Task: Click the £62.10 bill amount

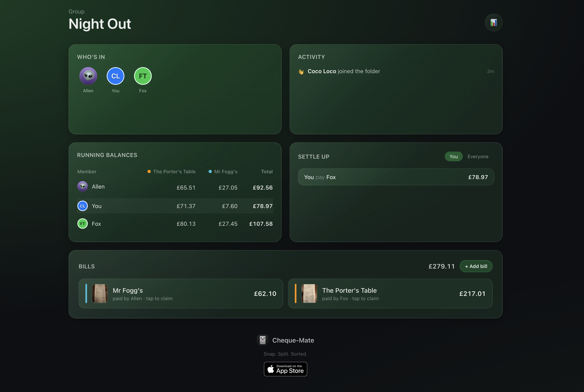Action: (265, 293)
